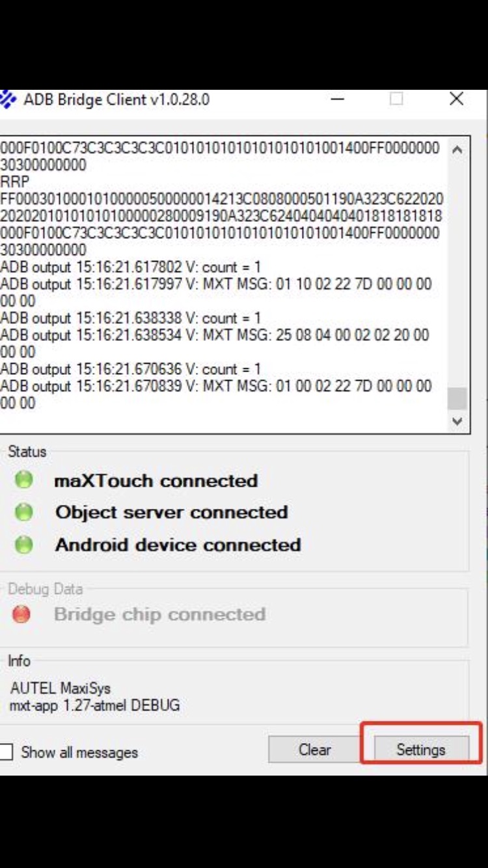Click the Android device connected green indicator
Viewport: 488px width, 868px height.
[23, 545]
